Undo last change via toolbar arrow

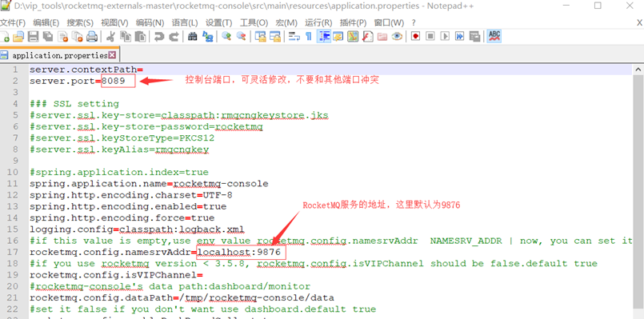(x=159, y=37)
